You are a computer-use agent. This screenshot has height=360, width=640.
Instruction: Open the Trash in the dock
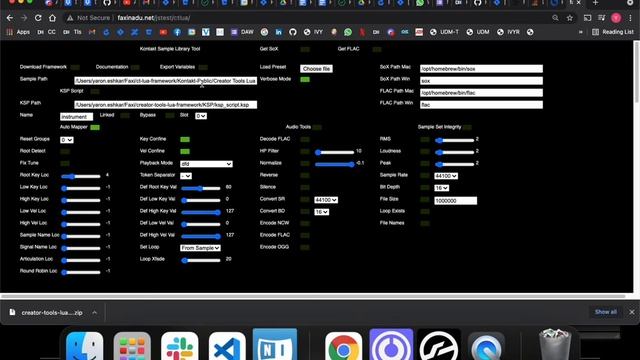(554, 345)
